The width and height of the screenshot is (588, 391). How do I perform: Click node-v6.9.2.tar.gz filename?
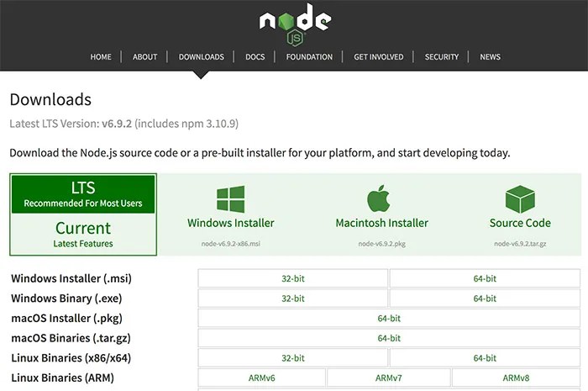click(520, 244)
